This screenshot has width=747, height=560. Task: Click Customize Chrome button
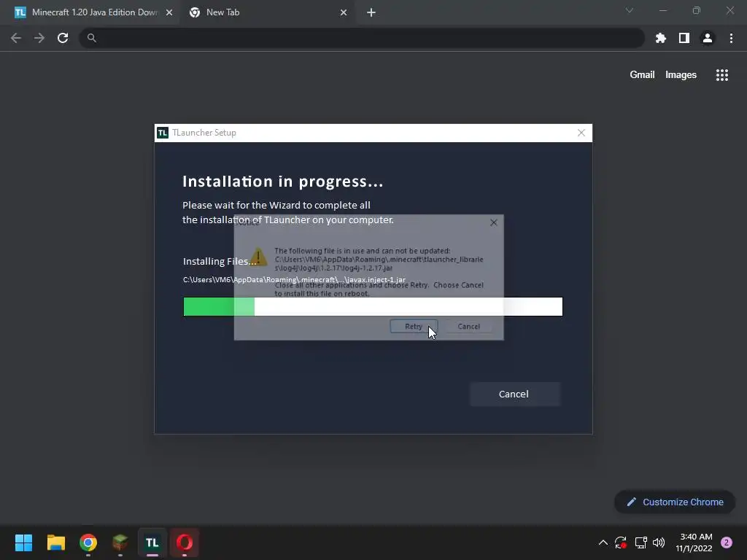[675, 502]
